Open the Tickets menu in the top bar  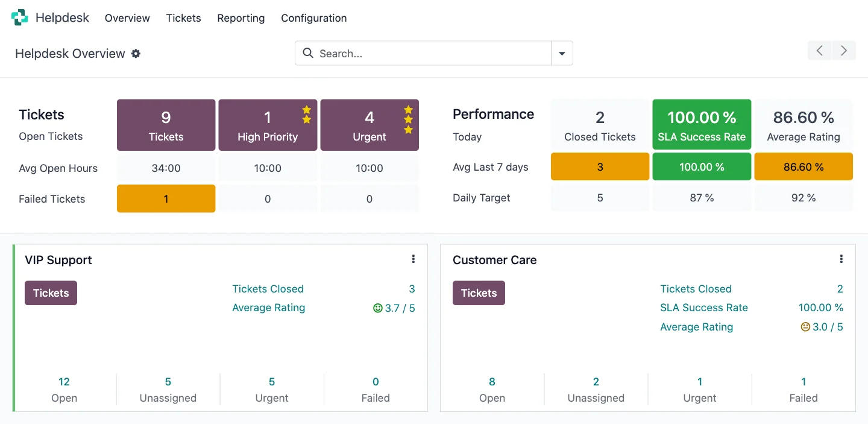click(183, 18)
